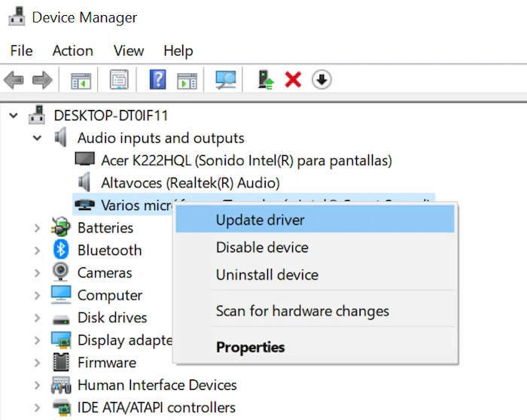Click the Batteries category icon

[61, 227]
